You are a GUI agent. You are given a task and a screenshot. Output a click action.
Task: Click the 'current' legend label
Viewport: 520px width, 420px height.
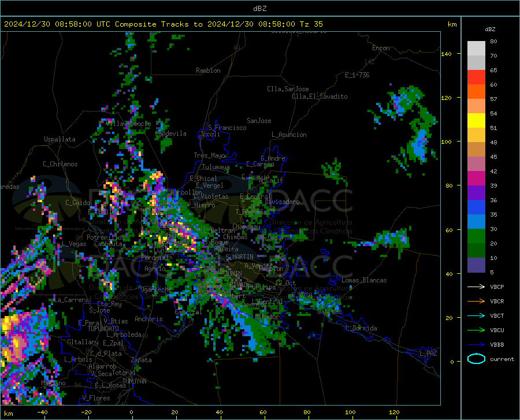click(502, 359)
